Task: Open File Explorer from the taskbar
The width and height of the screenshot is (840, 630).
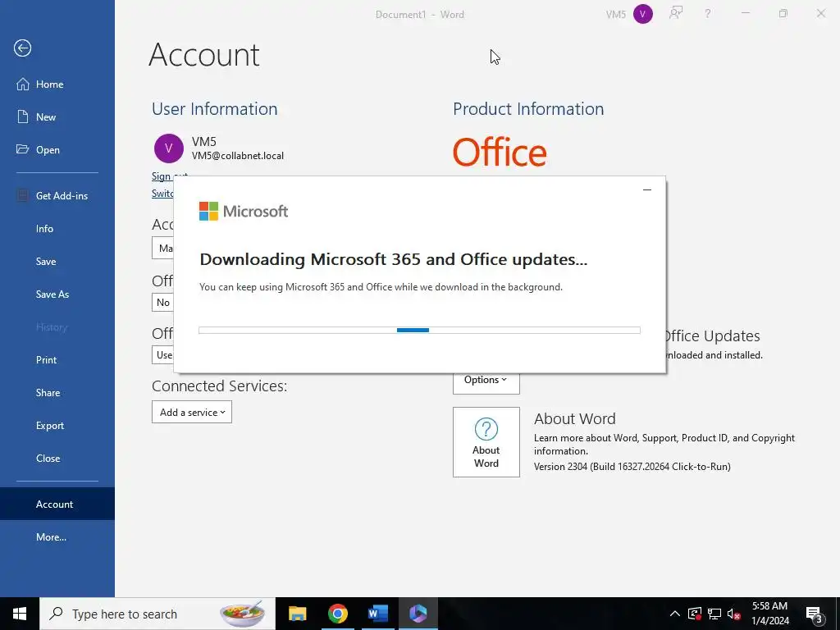Action: pyautogui.click(x=297, y=614)
